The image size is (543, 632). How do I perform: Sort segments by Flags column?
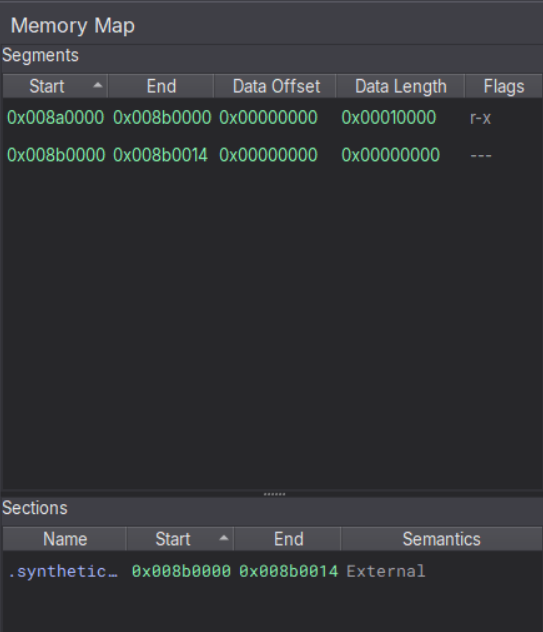[504, 86]
